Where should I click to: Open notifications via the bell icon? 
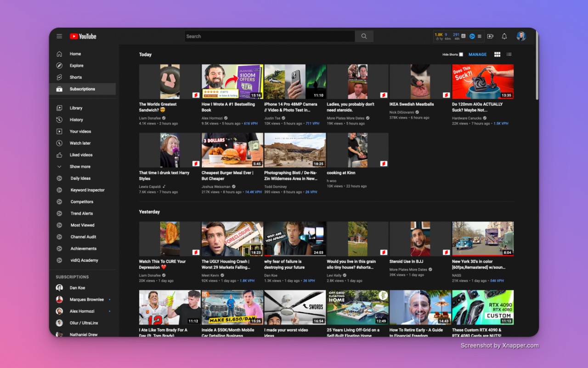[x=504, y=36]
